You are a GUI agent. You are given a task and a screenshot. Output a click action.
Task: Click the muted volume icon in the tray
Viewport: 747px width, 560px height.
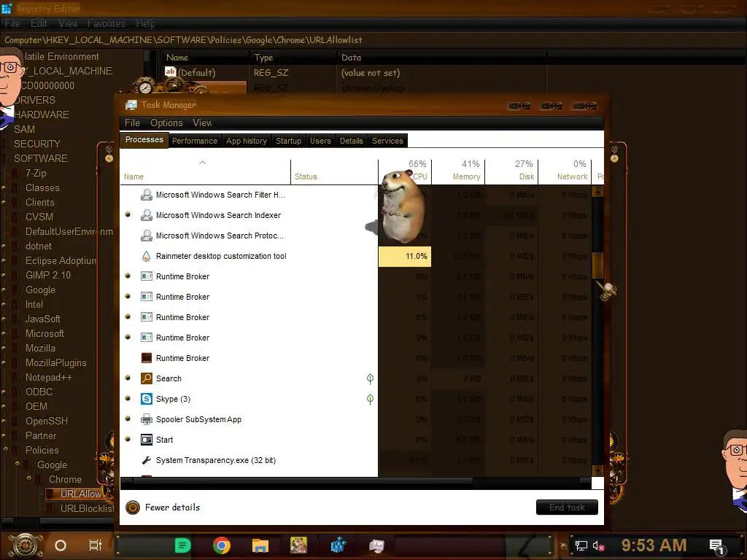598,545
